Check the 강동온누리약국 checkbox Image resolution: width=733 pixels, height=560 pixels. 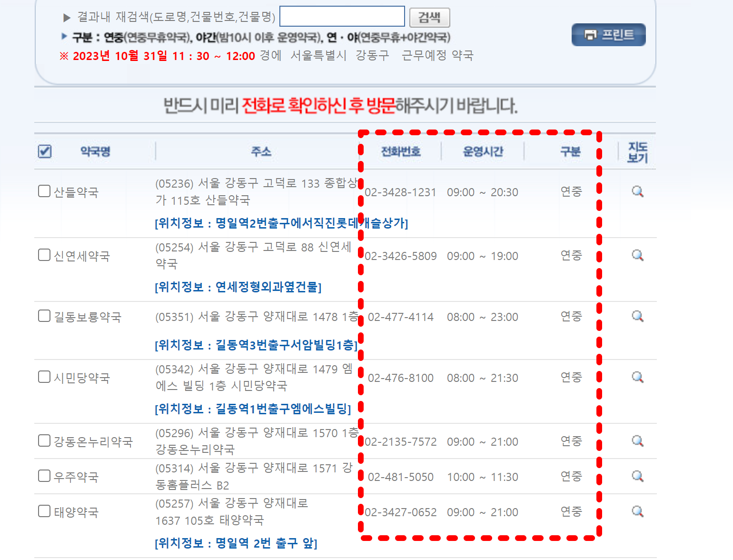point(44,440)
